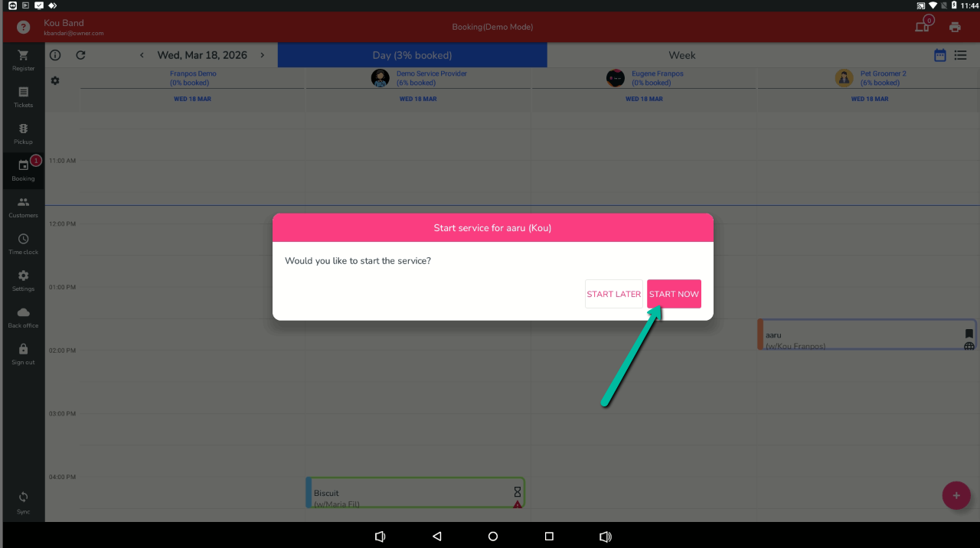Switch to calendar view icon
The image size is (980, 548).
(x=939, y=55)
